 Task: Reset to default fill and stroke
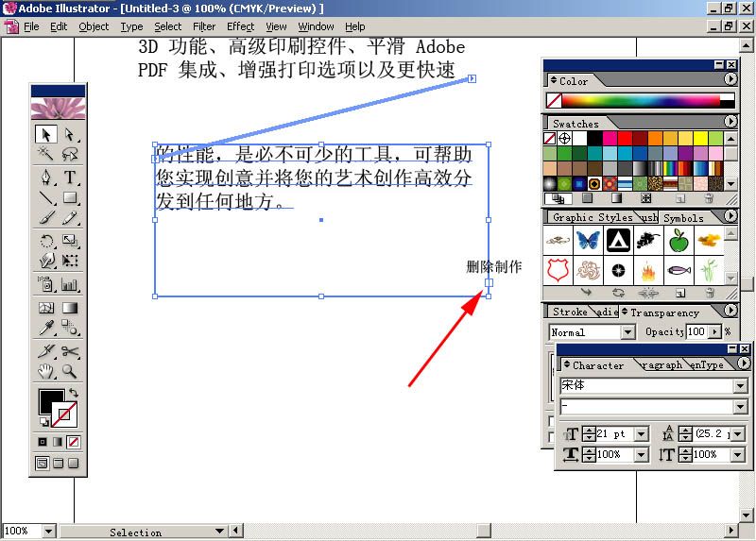click(43, 422)
